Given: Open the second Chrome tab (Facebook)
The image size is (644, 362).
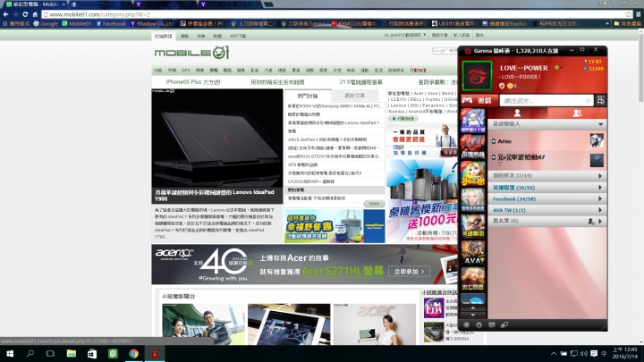Looking at the screenshot, I should click(100, 4).
